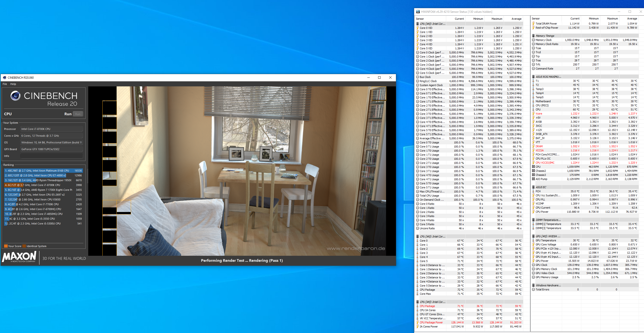Click the Memory Timings group chip icon
This screenshot has height=333, width=644.
point(533,36)
